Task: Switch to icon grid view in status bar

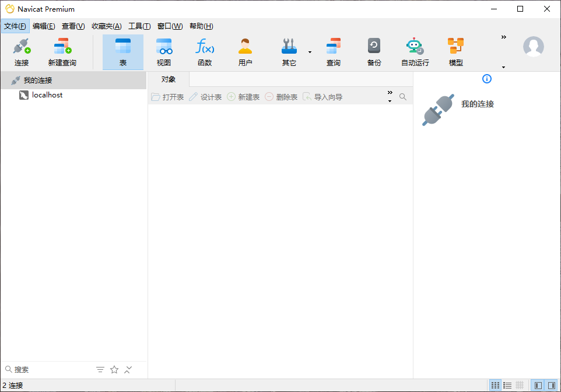Action: pyautogui.click(x=495, y=385)
